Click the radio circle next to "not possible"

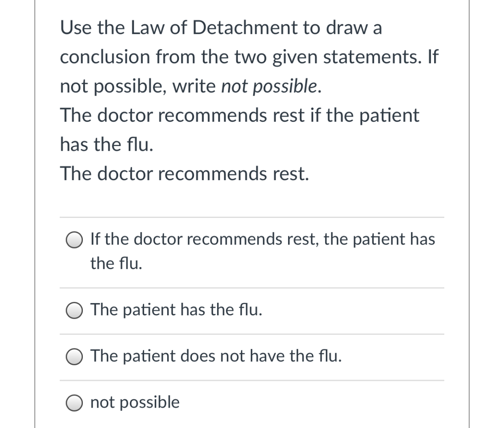74,402
